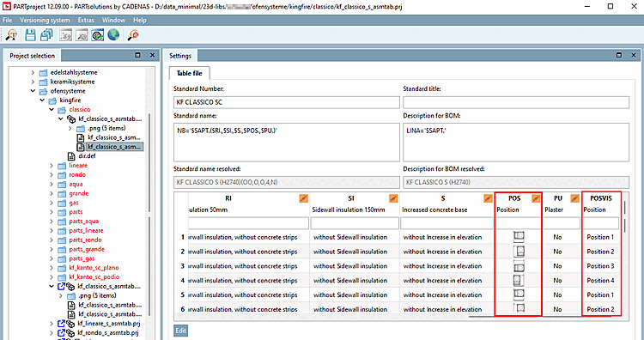644x340 pixels.
Task: Click the orange edit icon in POS column header
Action: click(x=536, y=198)
